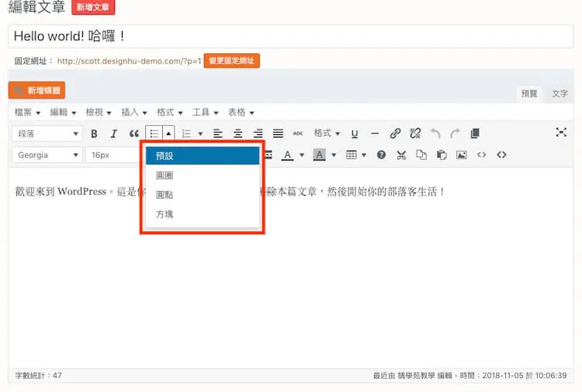
Task: Select 方塊 bullet style
Action: coord(203,214)
